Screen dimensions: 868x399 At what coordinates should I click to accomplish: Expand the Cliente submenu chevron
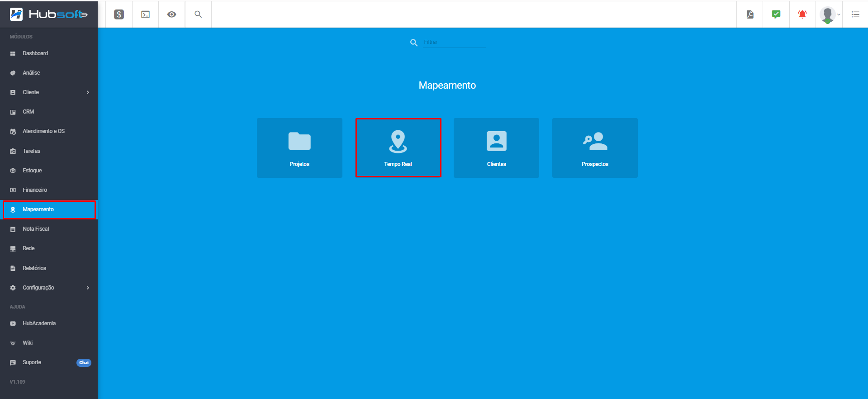[x=88, y=92]
